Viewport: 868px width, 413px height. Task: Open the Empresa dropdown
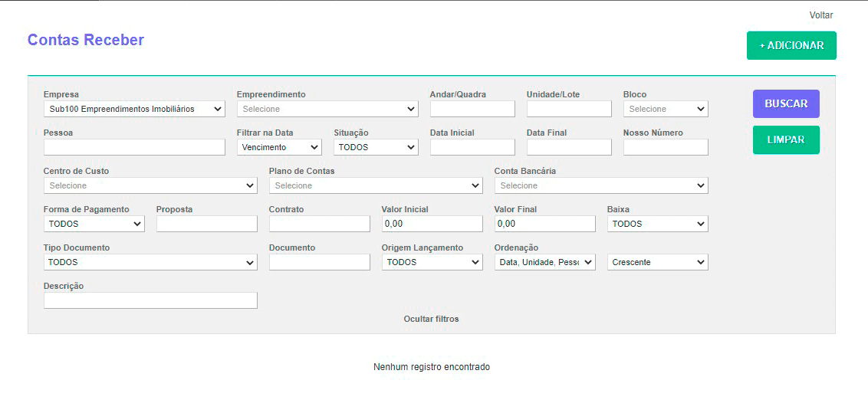point(134,109)
